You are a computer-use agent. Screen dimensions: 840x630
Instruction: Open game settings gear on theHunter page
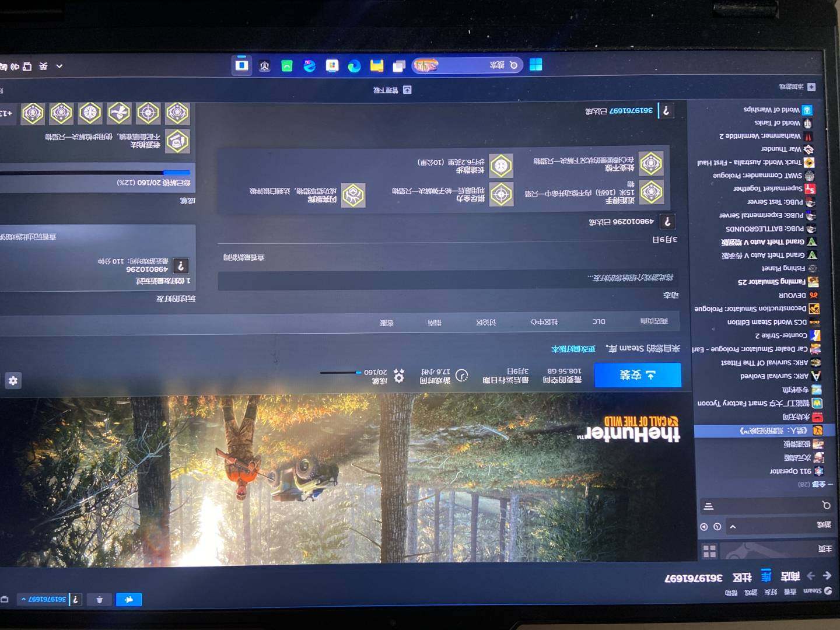point(13,381)
